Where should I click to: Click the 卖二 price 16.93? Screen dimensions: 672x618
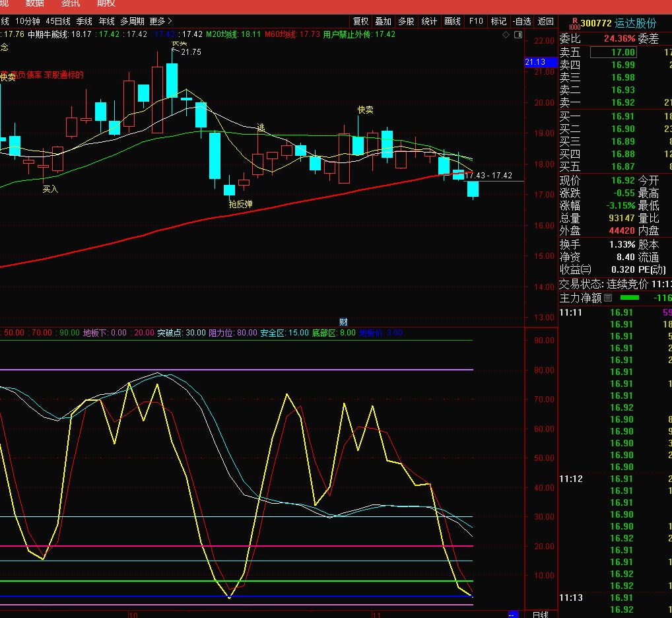pyautogui.click(x=622, y=90)
